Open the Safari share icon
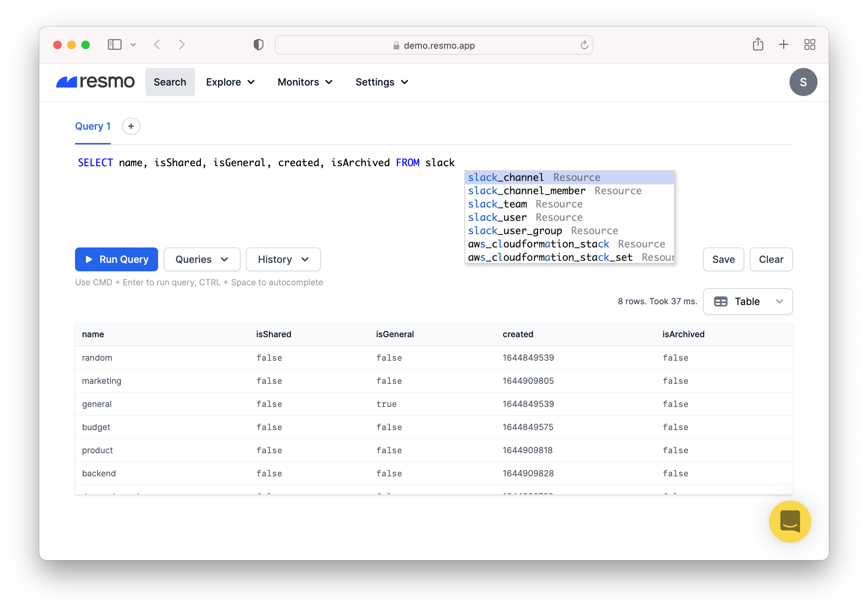 pyautogui.click(x=758, y=45)
